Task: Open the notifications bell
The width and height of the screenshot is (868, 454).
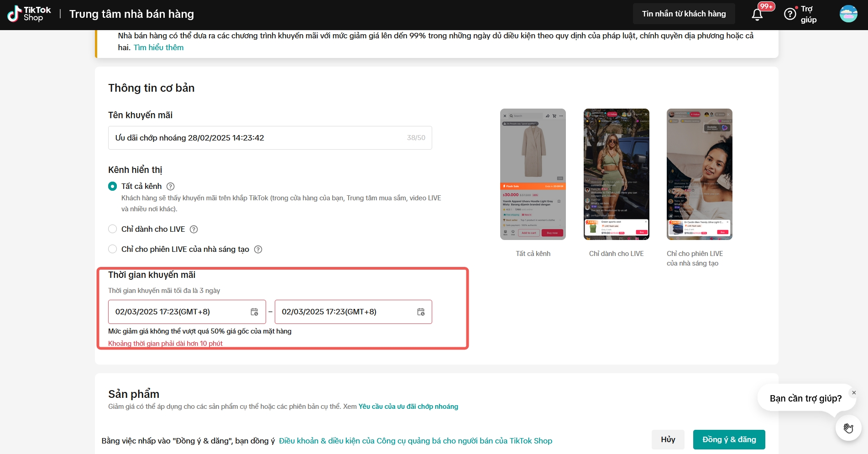Action: click(x=757, y=15)
